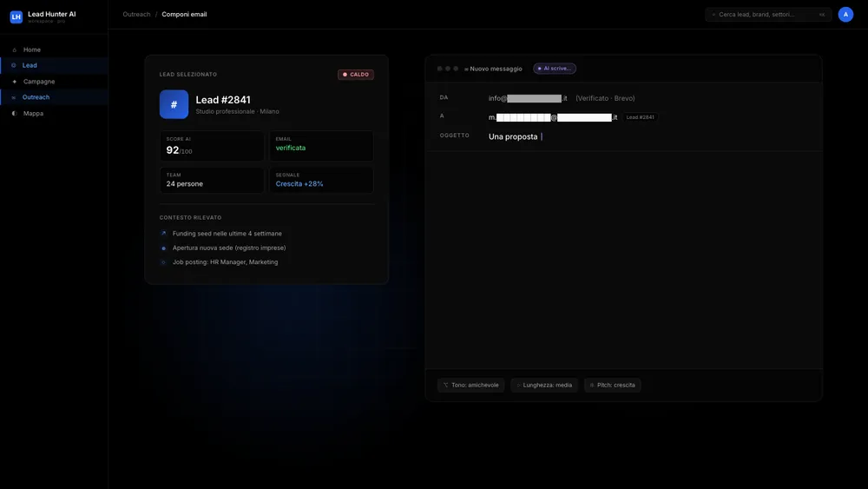The height and width of the screenshot is (489, 868).
Task: Select the Lead #2841 title
Action: point(223,100)
